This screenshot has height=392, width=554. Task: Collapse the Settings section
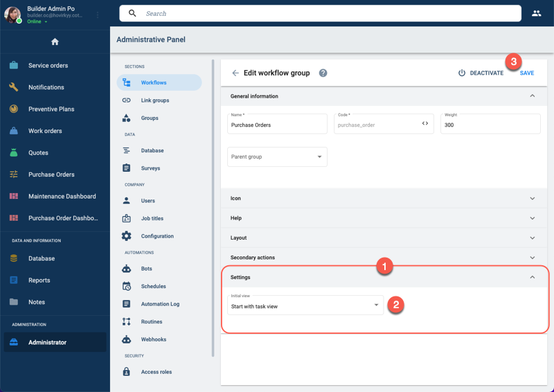pos(532,277)
